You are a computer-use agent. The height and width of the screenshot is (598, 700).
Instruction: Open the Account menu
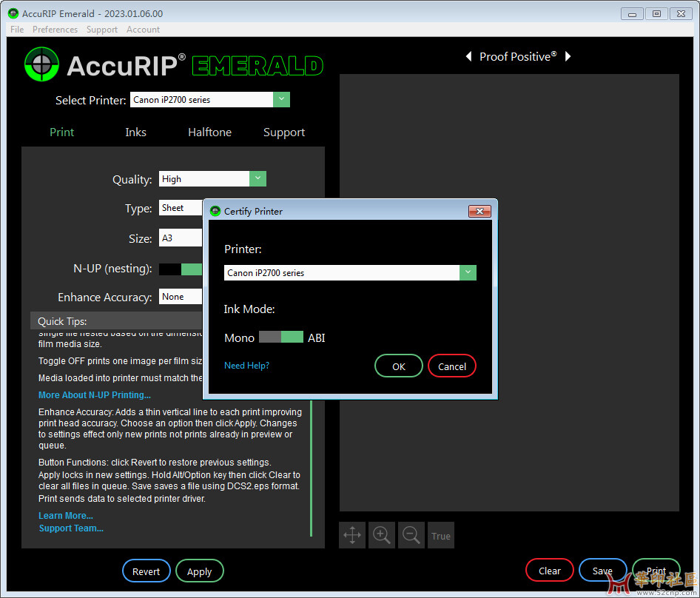click(x=143, y=30)
